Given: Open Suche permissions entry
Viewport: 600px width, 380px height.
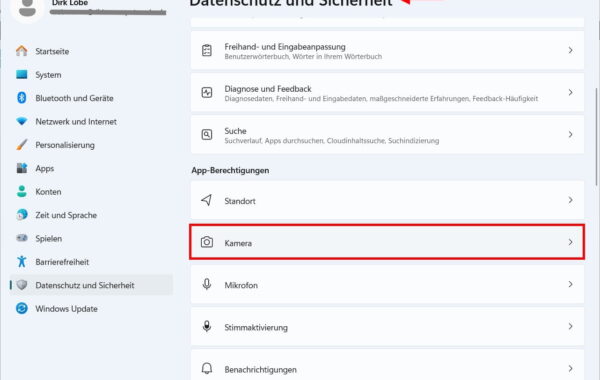Looking at the screenshot, I should coord(387,134).
